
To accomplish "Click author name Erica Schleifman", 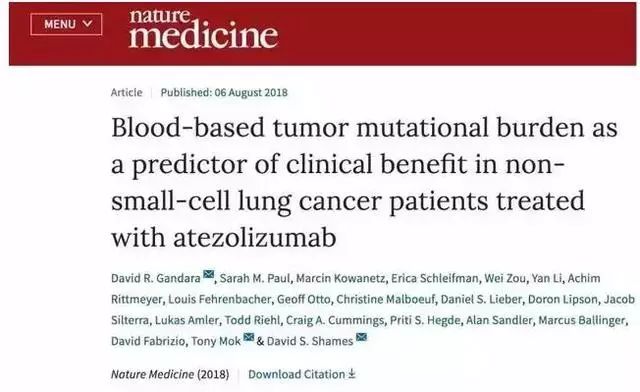I will 435,278.
